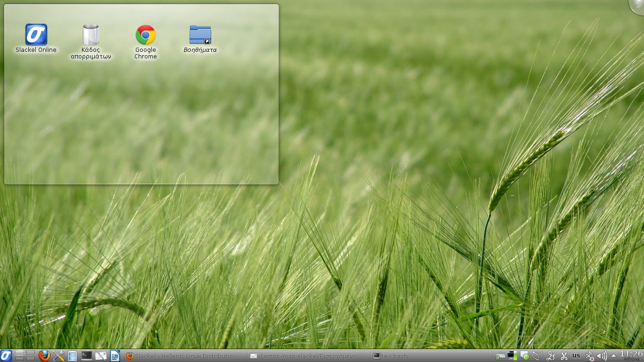The height and width of the screenshot is (362, 644).
Task: Switch the us keyboard layout indicator
Action: [576, 355]
